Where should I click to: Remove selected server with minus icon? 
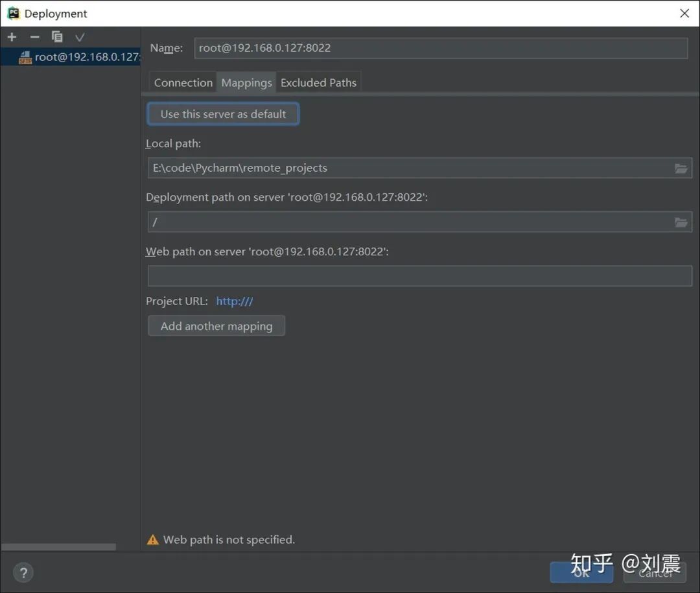[x=34, y=37]
